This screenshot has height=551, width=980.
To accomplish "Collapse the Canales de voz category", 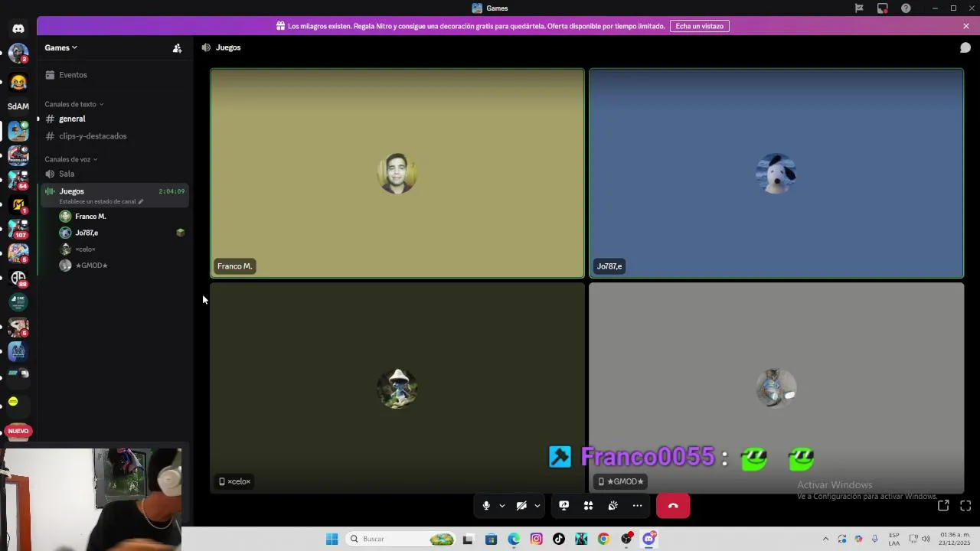I will click(x=71, y=159).
